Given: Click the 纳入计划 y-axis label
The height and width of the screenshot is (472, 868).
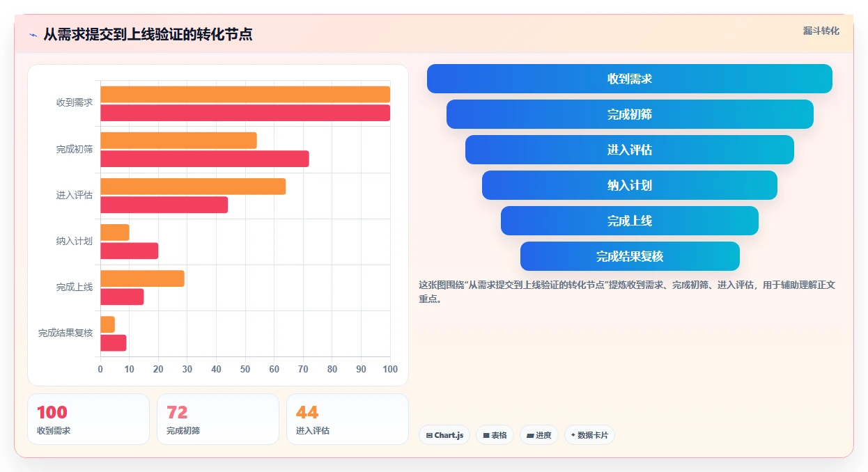Looking at the screenshot, I should click(75, 241).
